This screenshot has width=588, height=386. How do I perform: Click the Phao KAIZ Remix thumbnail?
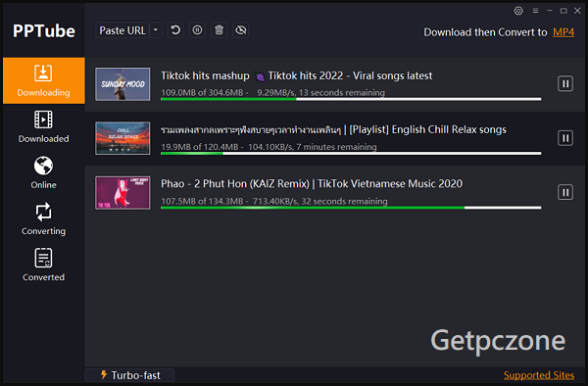[122, 193]
